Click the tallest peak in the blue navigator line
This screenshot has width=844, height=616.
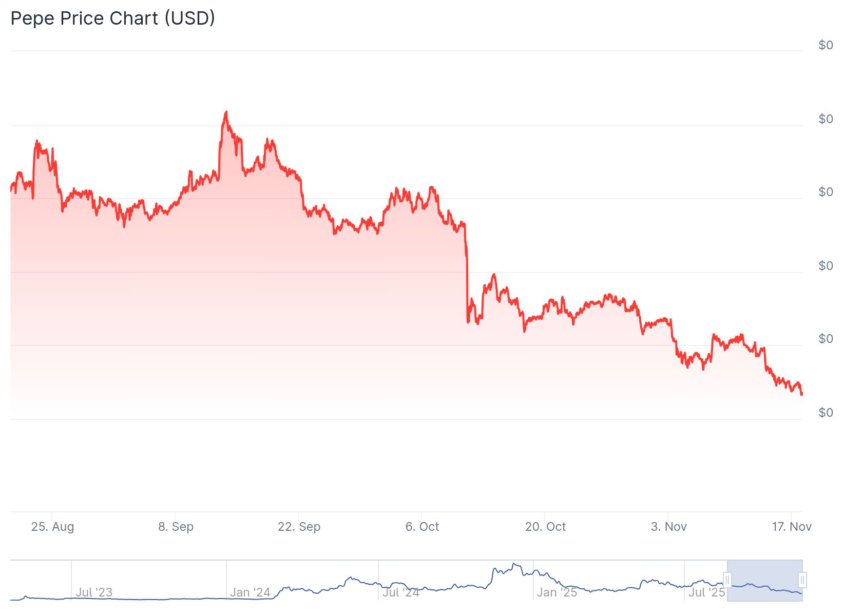pos(514,564)
